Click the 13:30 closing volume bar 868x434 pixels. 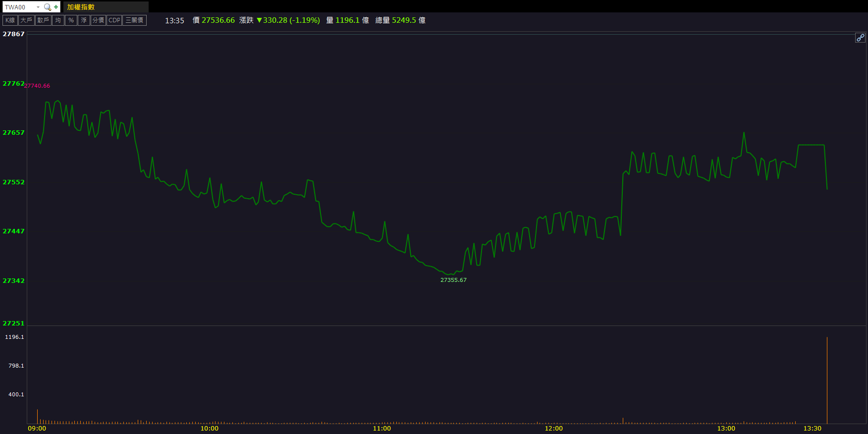(x=827, y=381)
